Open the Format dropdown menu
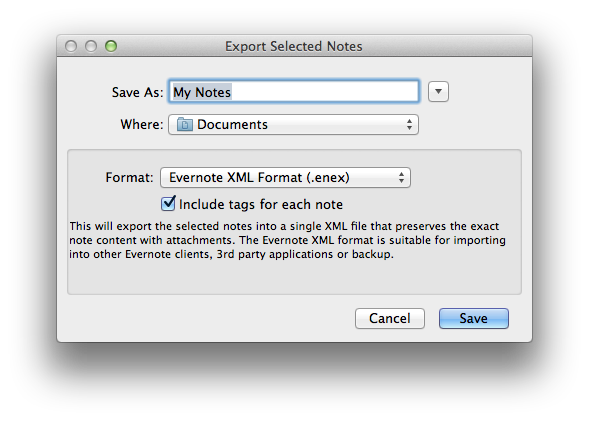 (x=285, y=177)
